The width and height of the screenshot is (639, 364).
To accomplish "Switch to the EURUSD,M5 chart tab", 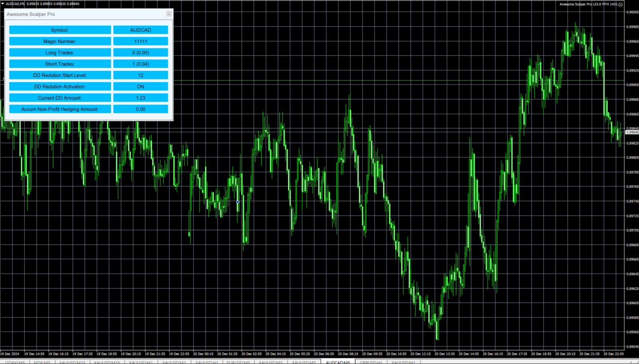I will click(238, 362).
